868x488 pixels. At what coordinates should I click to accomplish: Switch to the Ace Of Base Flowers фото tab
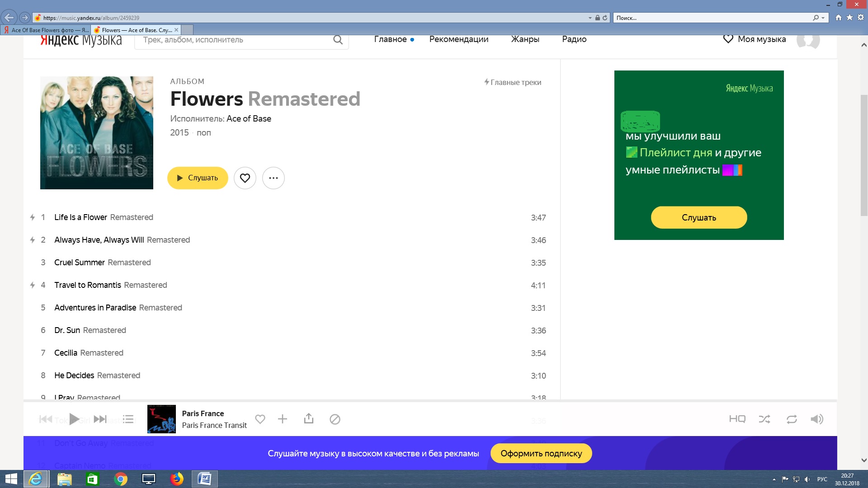coord(46,30)
